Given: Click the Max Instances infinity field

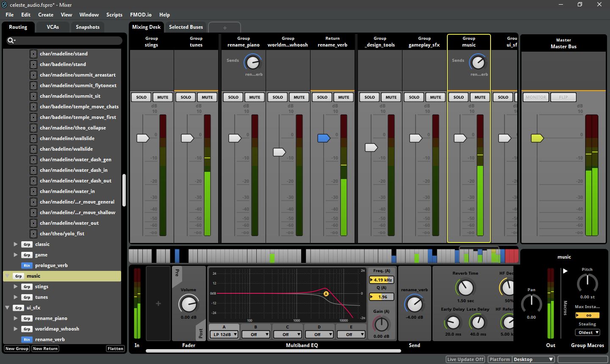Looking at the screenshot, I should (587, 315).
